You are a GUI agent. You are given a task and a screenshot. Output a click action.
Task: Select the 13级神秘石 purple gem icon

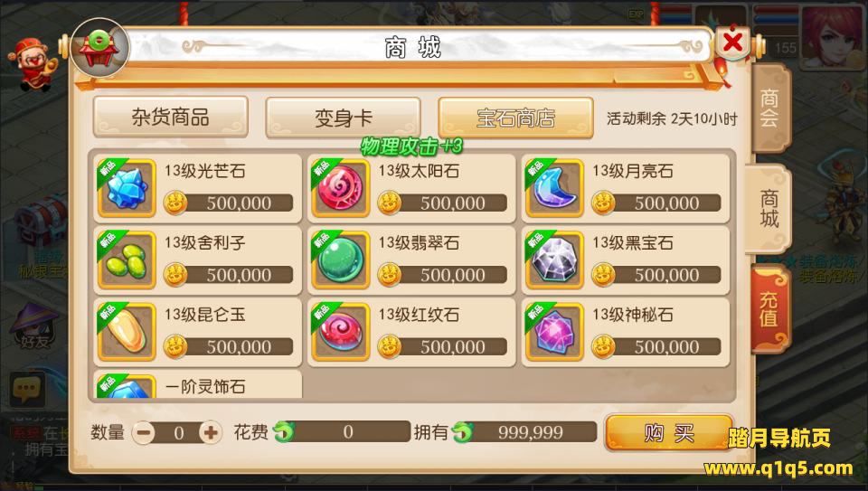(554, 332)
